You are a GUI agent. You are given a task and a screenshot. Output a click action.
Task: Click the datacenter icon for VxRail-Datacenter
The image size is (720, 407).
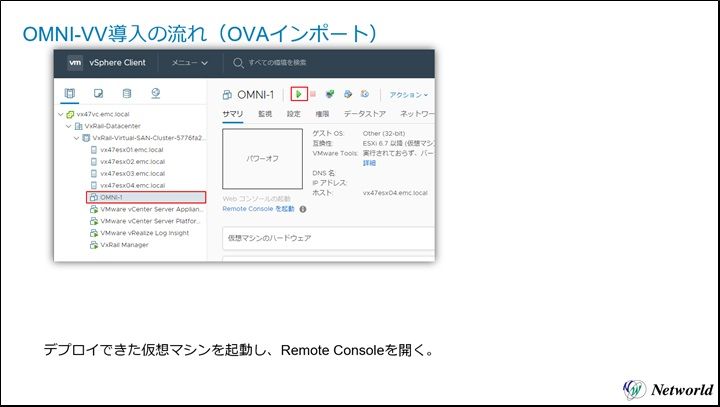point(79,126)
